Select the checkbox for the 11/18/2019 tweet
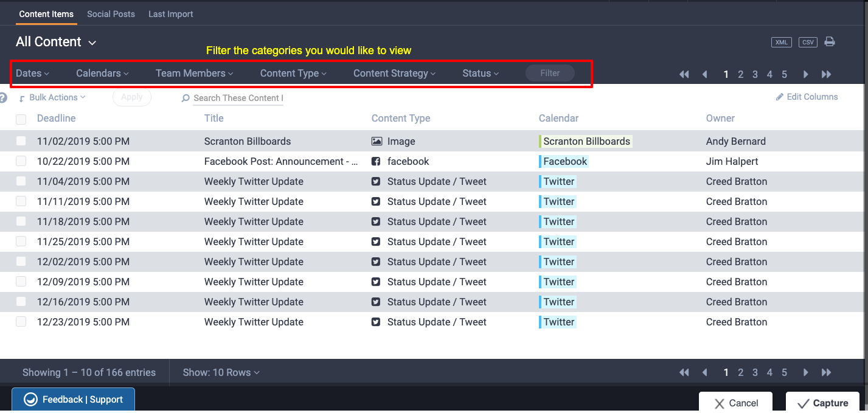This screenshot has width=868, height=413. 21,221
